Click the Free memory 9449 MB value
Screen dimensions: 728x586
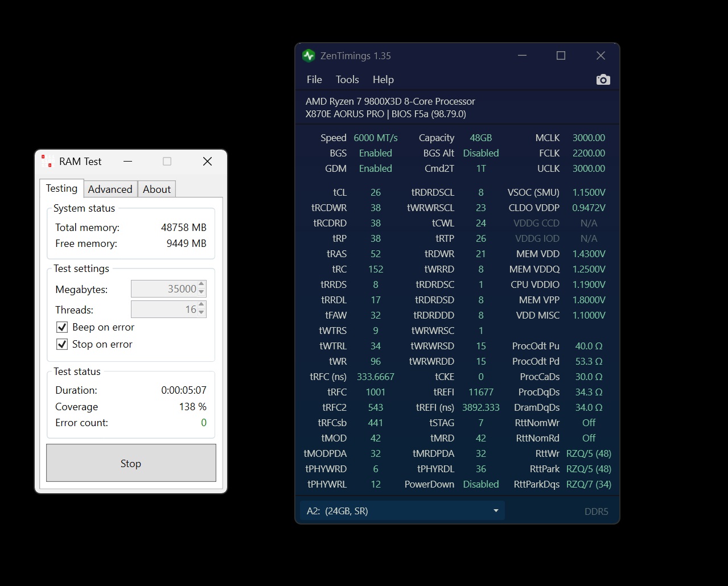187,244
